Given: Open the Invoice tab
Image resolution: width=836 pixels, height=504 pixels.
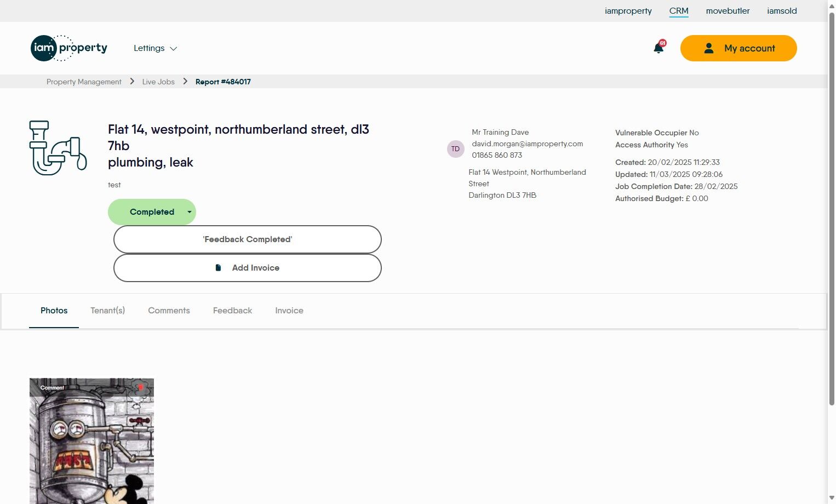Looking at the screenshot, I should 289,311.
